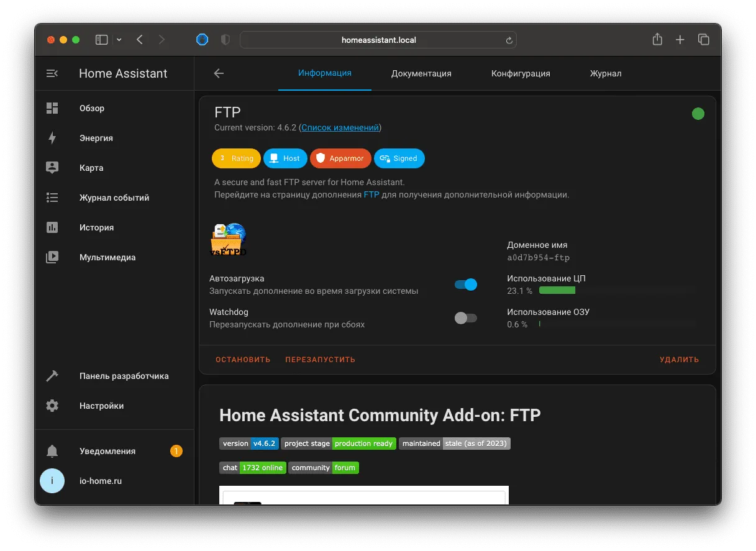This screenshot has height=551, width=756.
Task: Open Панель разработчика hammer icon
Action: [x=52, y=376]
